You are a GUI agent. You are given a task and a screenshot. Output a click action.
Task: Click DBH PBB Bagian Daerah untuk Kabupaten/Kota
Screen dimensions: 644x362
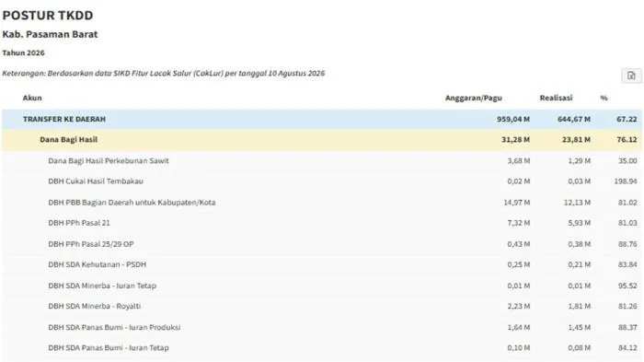[x=322, y=203]
